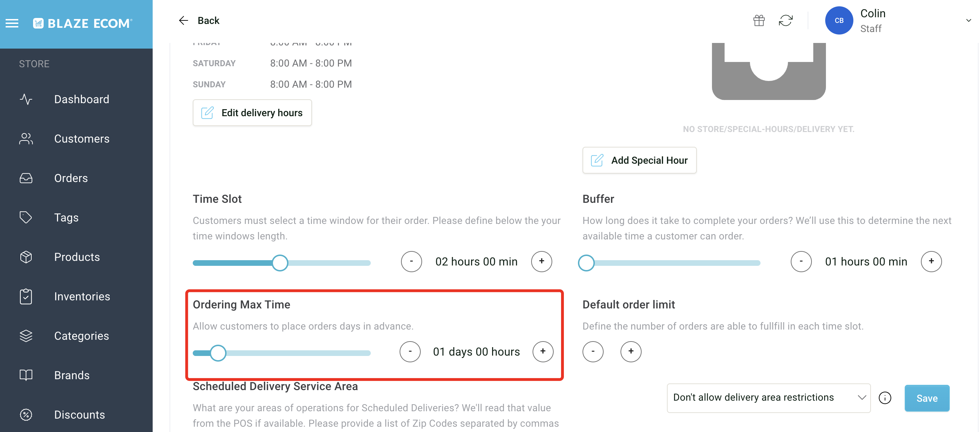This screenshot has width=980, height=432.
Task: Save the delivery settings
Action: [927, 398]
